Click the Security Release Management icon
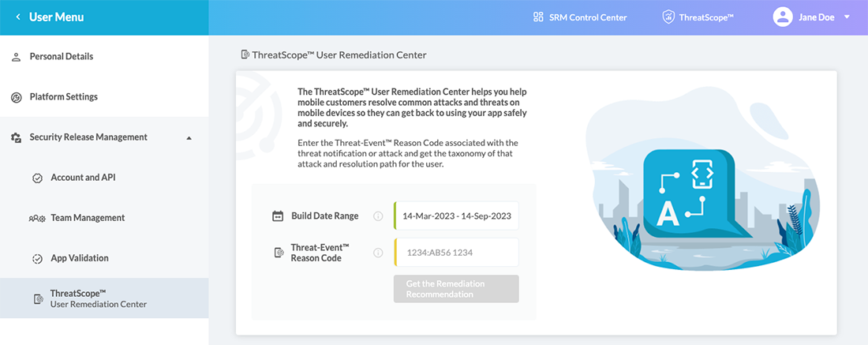Image resolution: width=868 pixels, height=345 pixels. click(16, 137)
